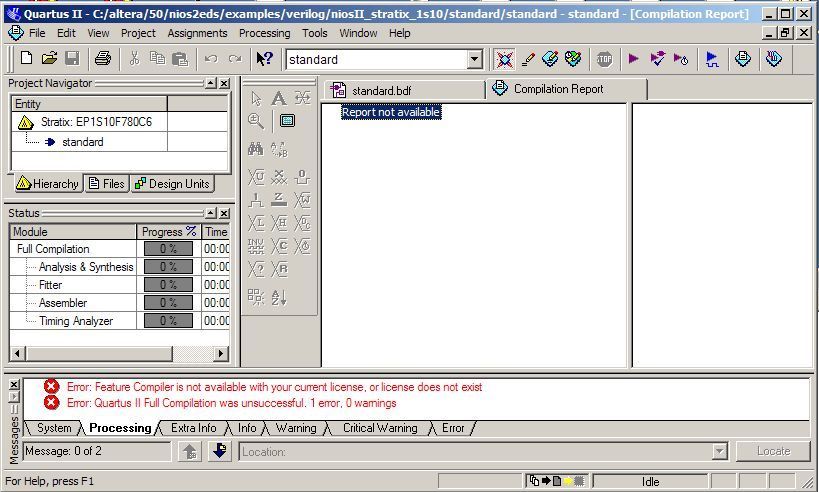This screenshot has width=819, height=492.
Task: Click the Status panel horizontal scrollbar
Action: tap(120, 354)
